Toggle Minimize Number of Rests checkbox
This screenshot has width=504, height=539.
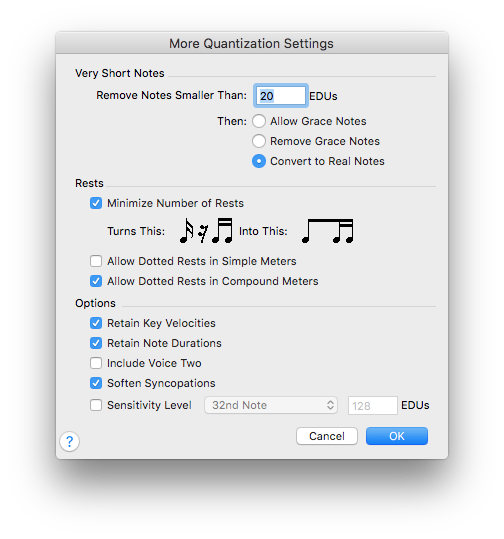pos(96,203)
